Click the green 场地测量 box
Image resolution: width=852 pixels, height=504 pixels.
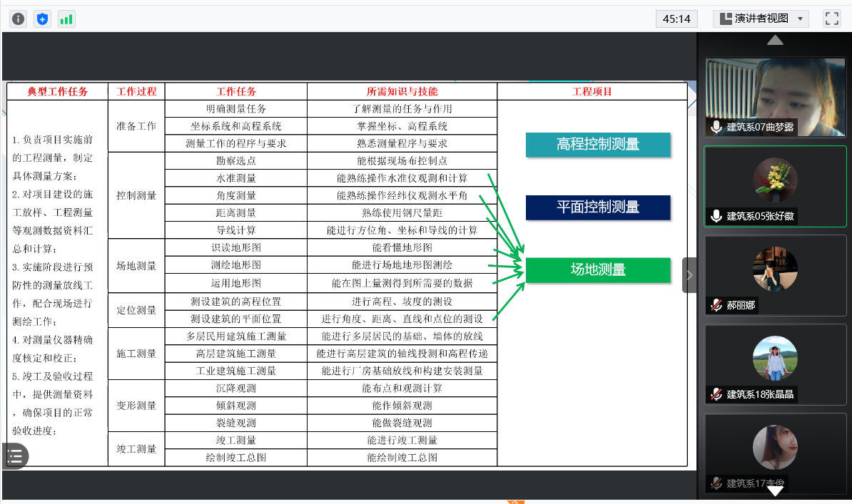coord(598,269)
